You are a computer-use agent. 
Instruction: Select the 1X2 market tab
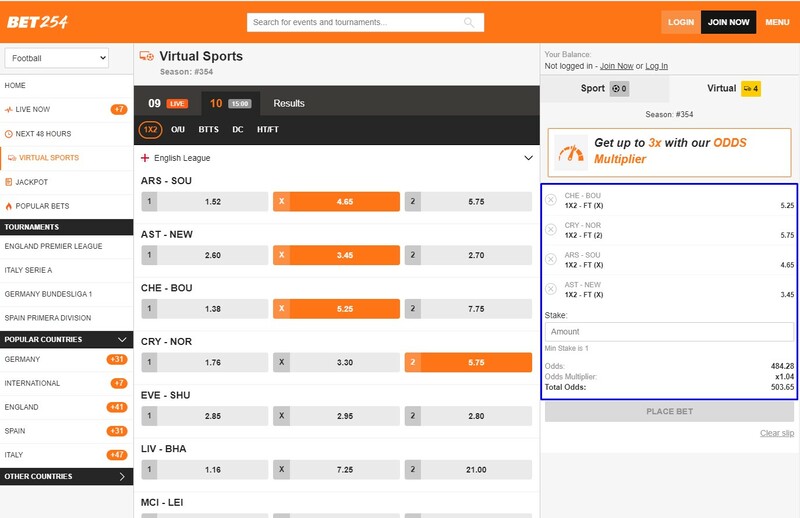(151, 130)
